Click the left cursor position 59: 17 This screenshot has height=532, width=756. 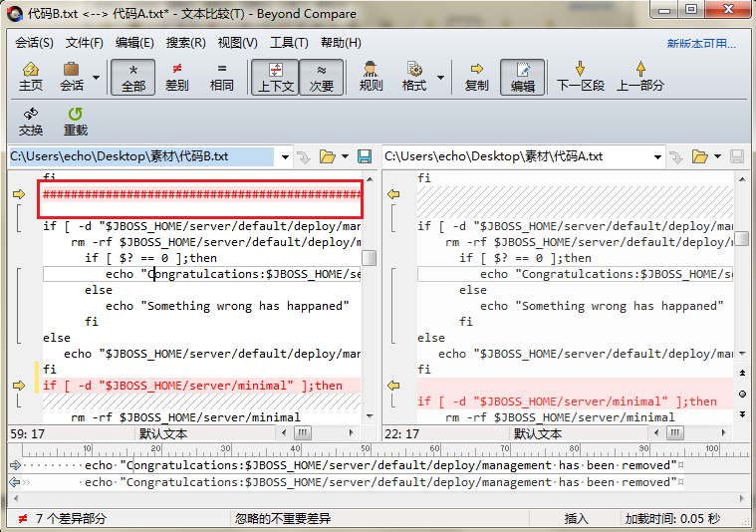(28, 434)
